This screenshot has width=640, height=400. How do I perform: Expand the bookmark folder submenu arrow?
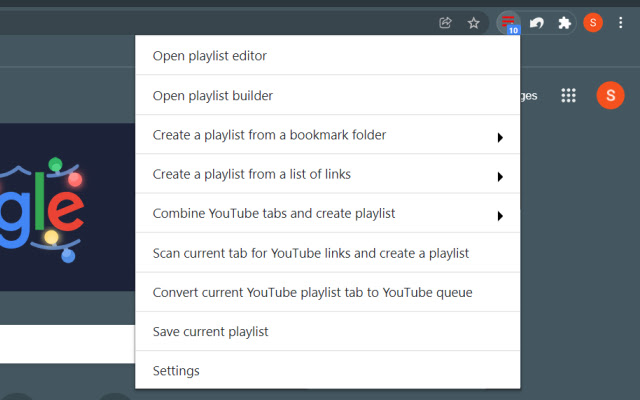pos(500,138)
